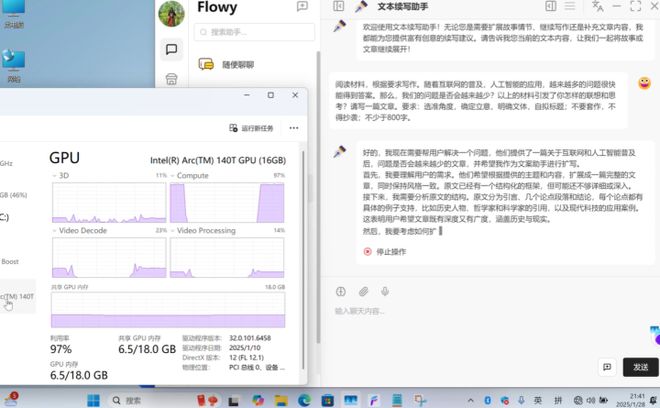Click 运行新任务 in Task Manager
The image size is (660, 408).
click(x=251, y=128)
